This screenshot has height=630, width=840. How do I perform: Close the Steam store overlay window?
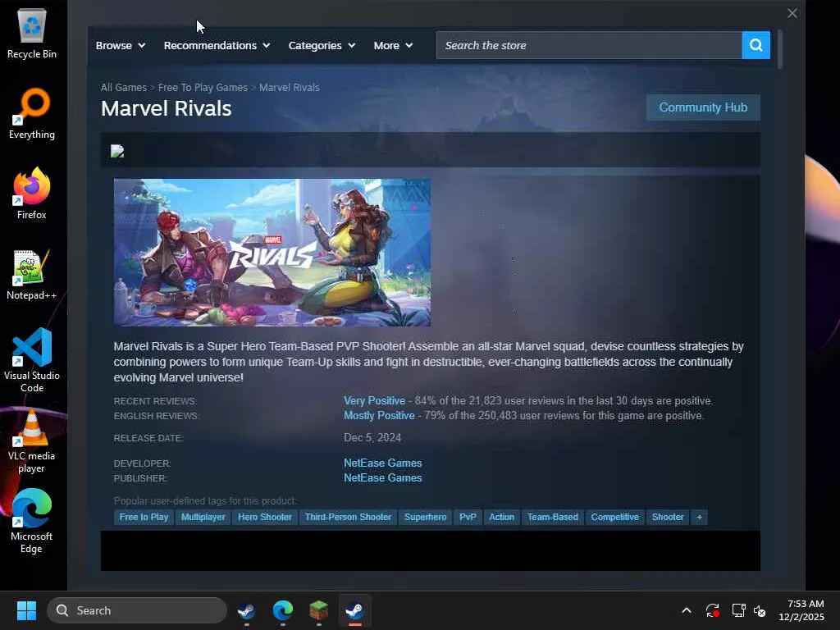[792, 13]
